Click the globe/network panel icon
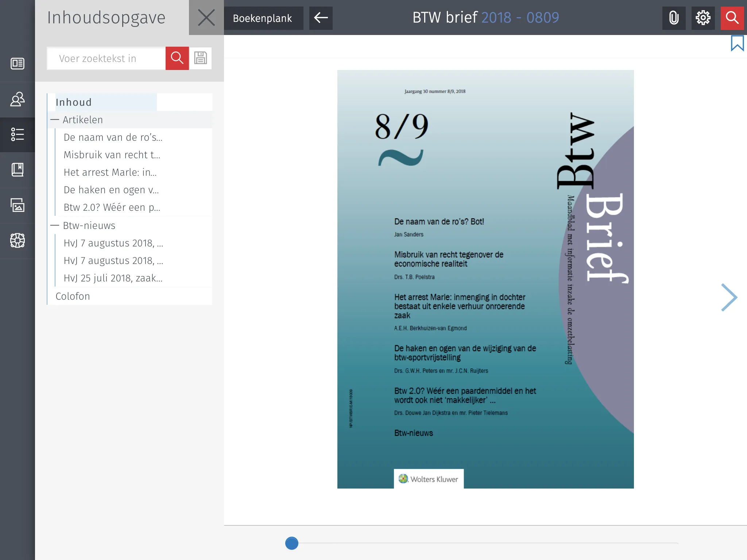The height and width of the screenshot is (560, 747). coord(18,240)
